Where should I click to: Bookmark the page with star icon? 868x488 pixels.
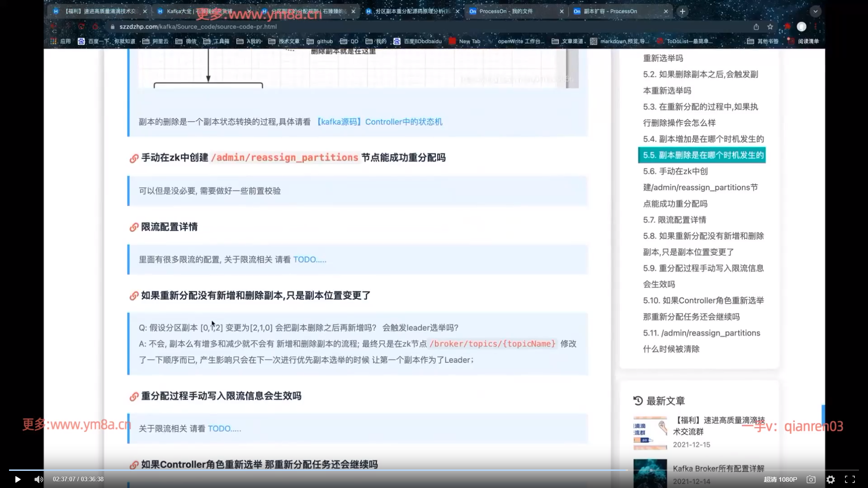[x=770, y=27]
